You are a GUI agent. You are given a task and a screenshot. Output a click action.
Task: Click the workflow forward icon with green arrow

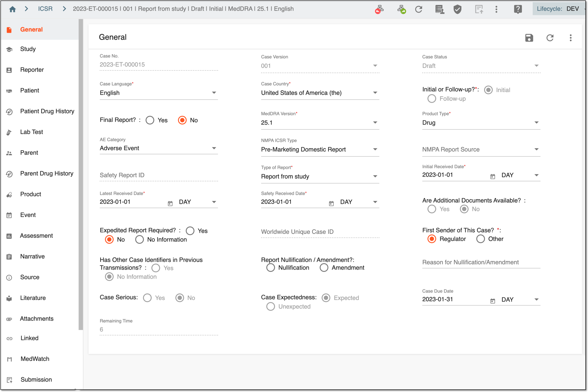[x=401, y=9]
